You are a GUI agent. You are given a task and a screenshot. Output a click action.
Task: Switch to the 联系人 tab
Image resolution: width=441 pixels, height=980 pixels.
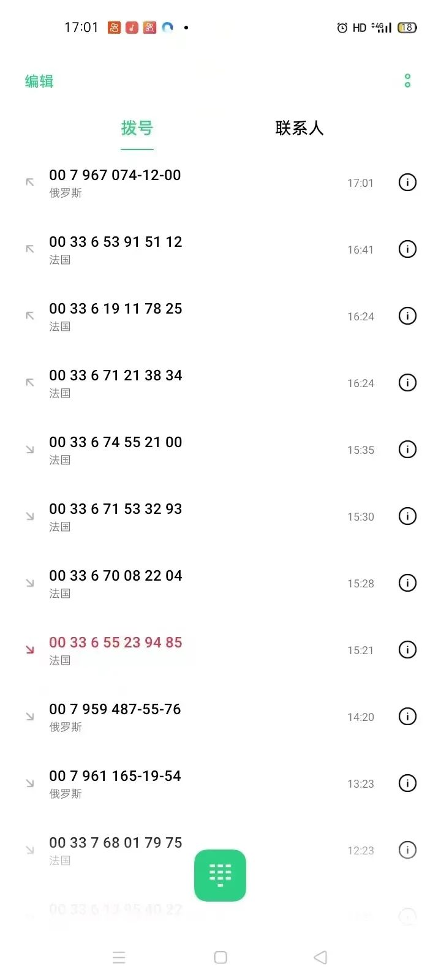tap(299, 128)
